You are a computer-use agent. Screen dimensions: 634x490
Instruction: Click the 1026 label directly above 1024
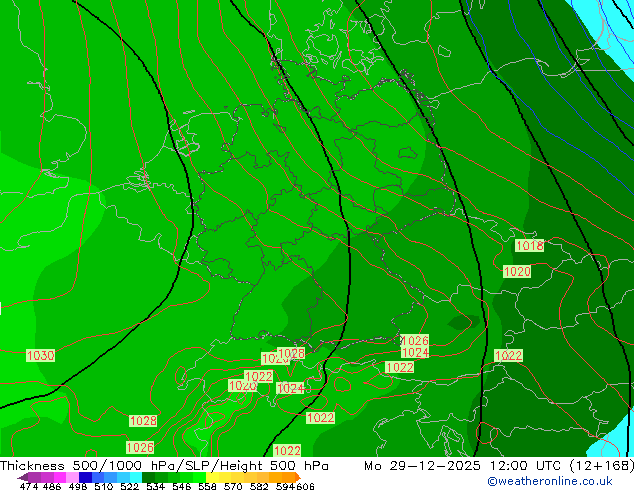415,340
